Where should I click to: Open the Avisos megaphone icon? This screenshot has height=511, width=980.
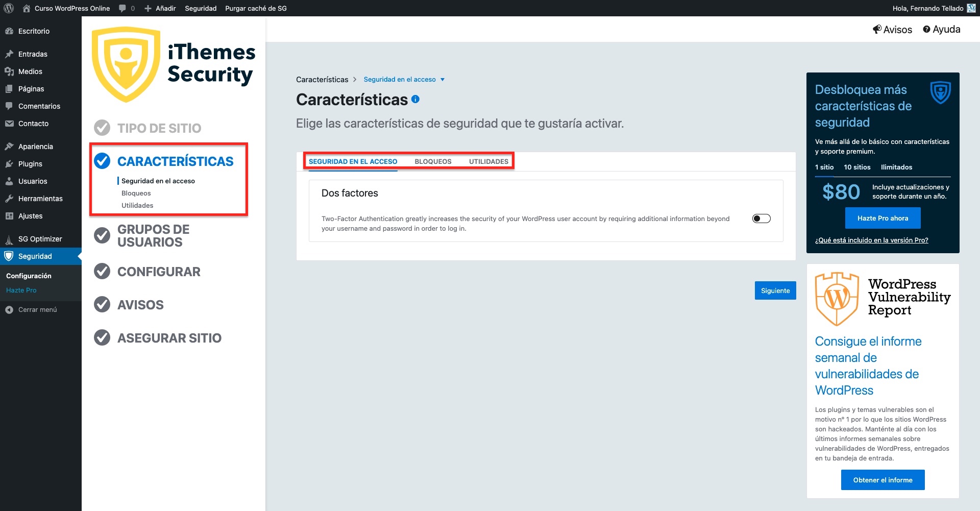877,30
